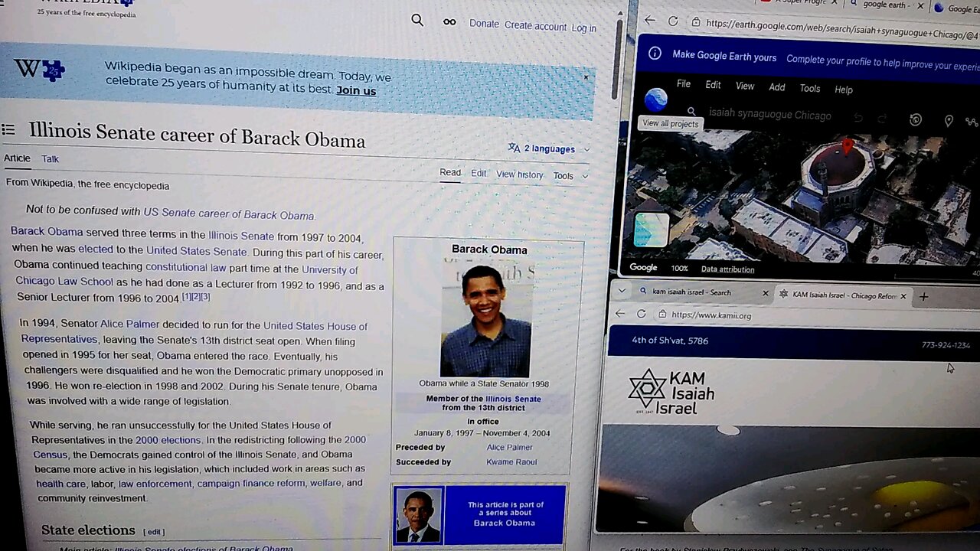Click the Donate link on Wikipedia
Viewport: 980px width, 551px height.
(x=484, y=24)
